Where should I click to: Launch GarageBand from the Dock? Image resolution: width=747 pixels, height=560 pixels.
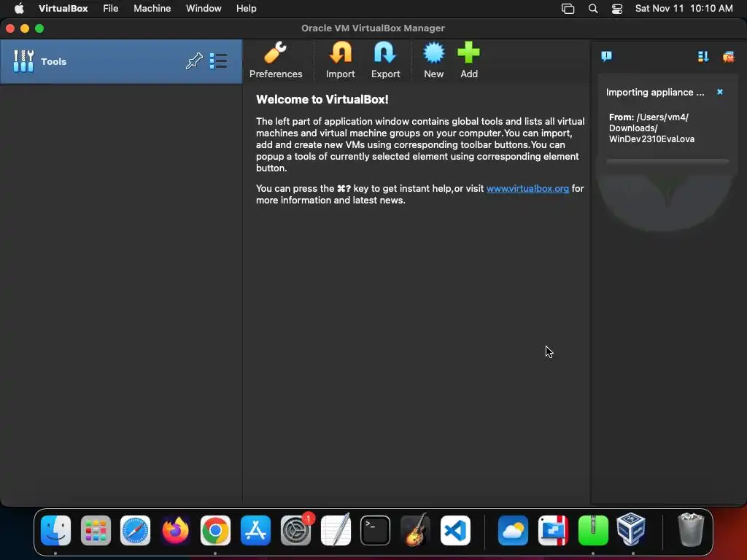(x=415, y=529)
